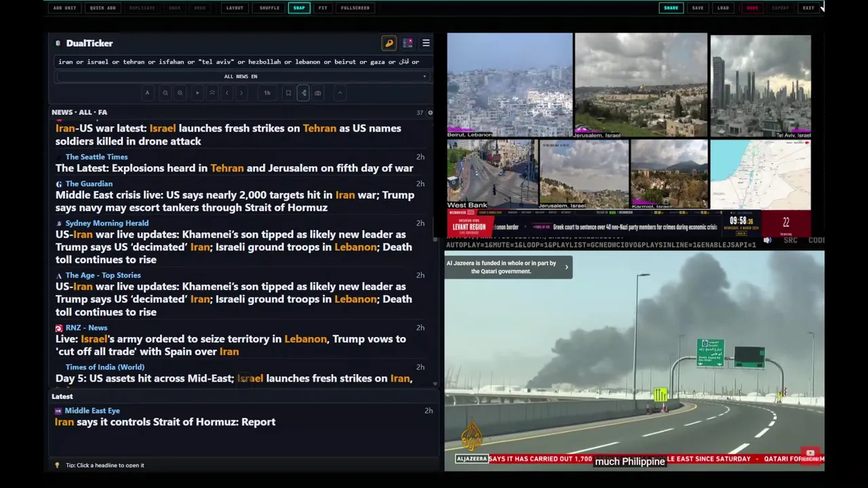Go to previous with left chevron

point(227,93)
